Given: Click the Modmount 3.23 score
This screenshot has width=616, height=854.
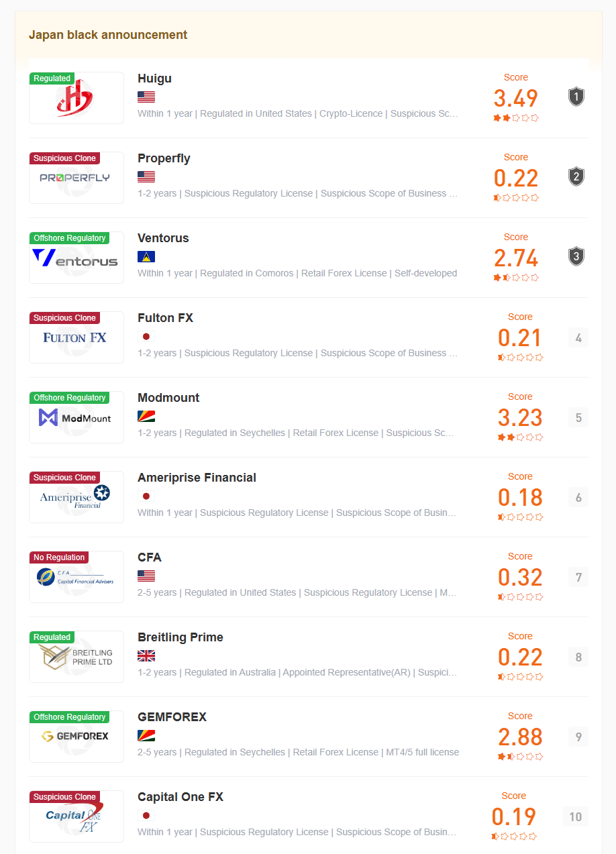Looking at the screenshot, I should [x=520, y=418].
